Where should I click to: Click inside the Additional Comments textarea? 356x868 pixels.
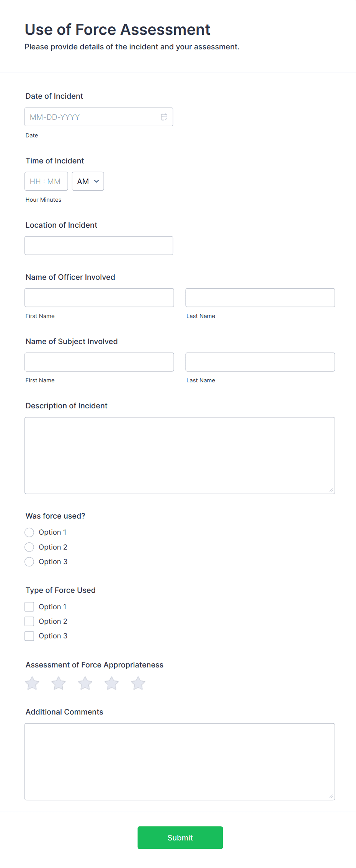180,762
